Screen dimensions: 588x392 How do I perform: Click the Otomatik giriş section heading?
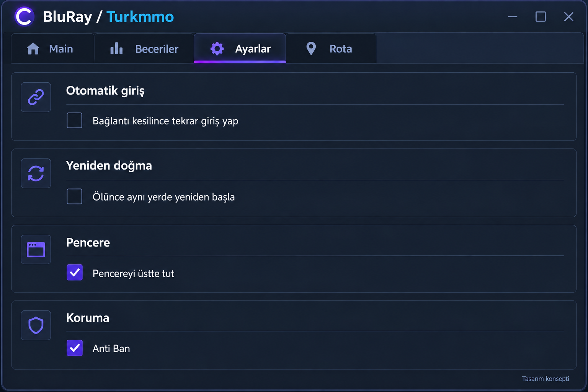click(x=105, y=91)
